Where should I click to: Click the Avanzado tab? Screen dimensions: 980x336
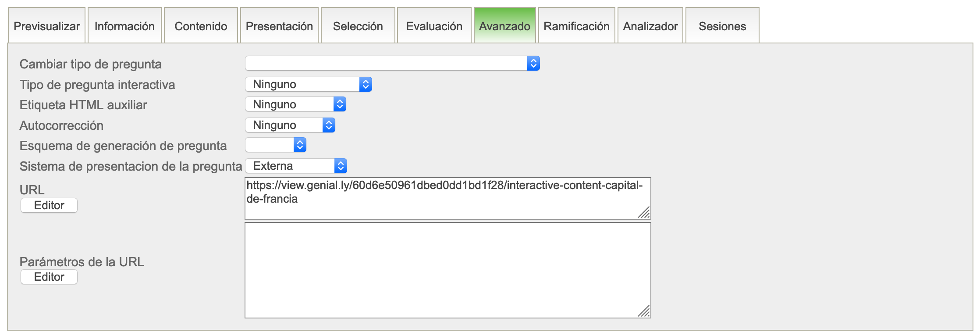click(504, 26)
